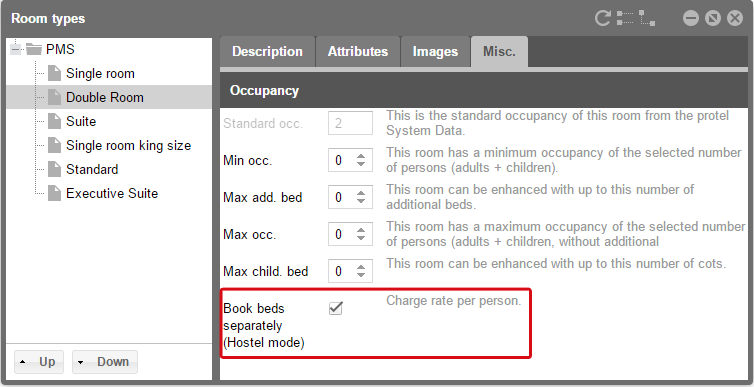Image resolution: width=754 pixels, height=387 pixels.
Task: Select Single room king size in tree
Action: tap(128, 145)
